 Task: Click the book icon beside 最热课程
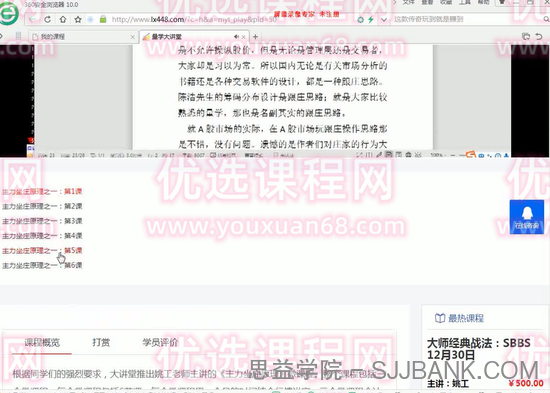click(x=440, y=318)
